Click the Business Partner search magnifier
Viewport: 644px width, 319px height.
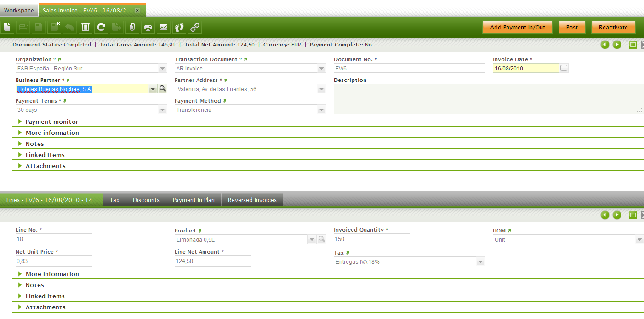click(162, 89)
